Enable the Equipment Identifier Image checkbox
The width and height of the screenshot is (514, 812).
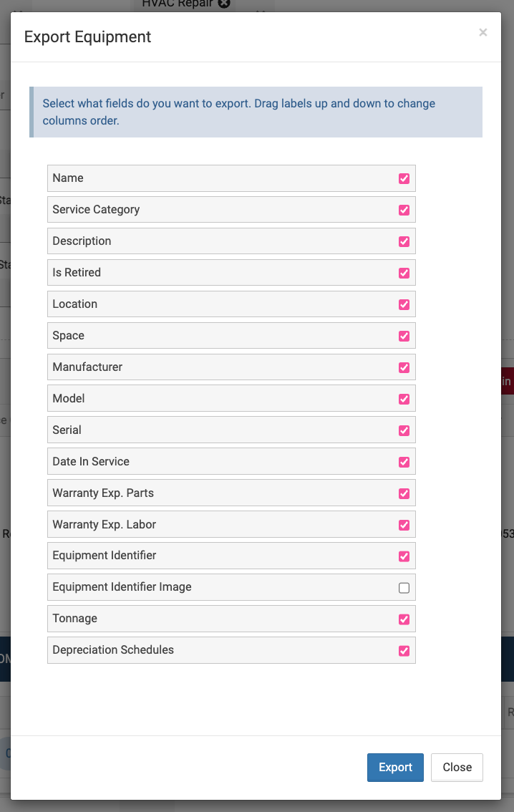coord(404,588)
